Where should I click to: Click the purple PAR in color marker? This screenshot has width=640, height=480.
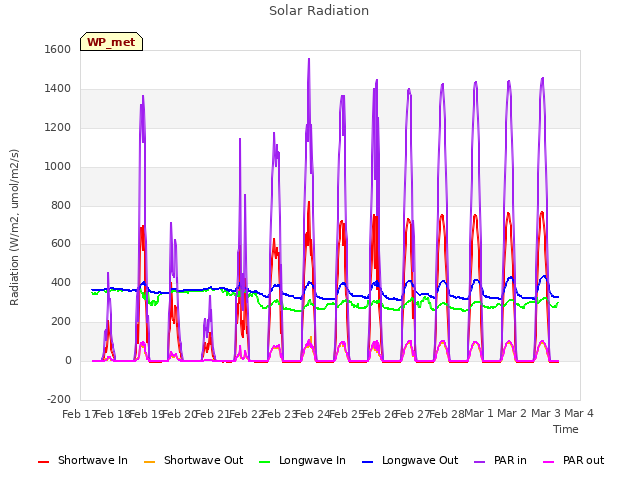click(480, 462)
